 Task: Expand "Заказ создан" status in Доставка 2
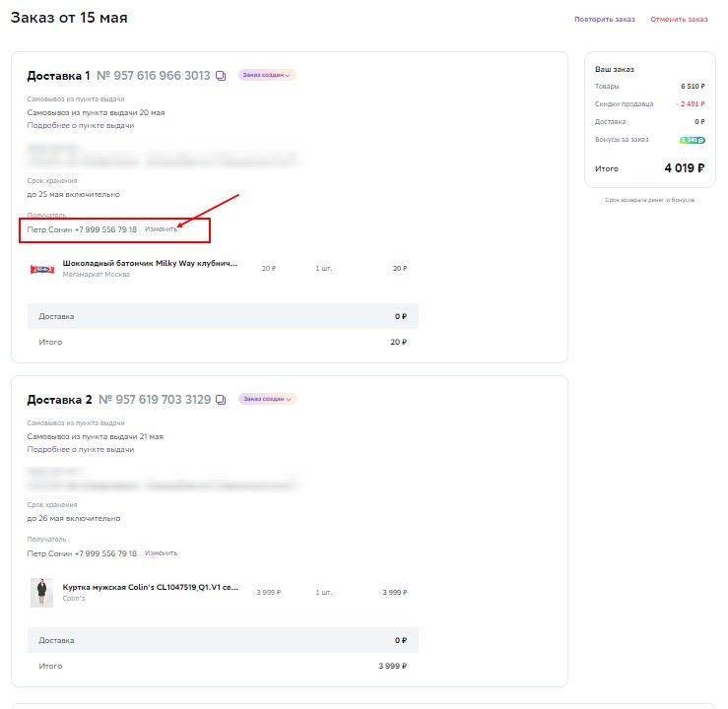pos(267,399)
